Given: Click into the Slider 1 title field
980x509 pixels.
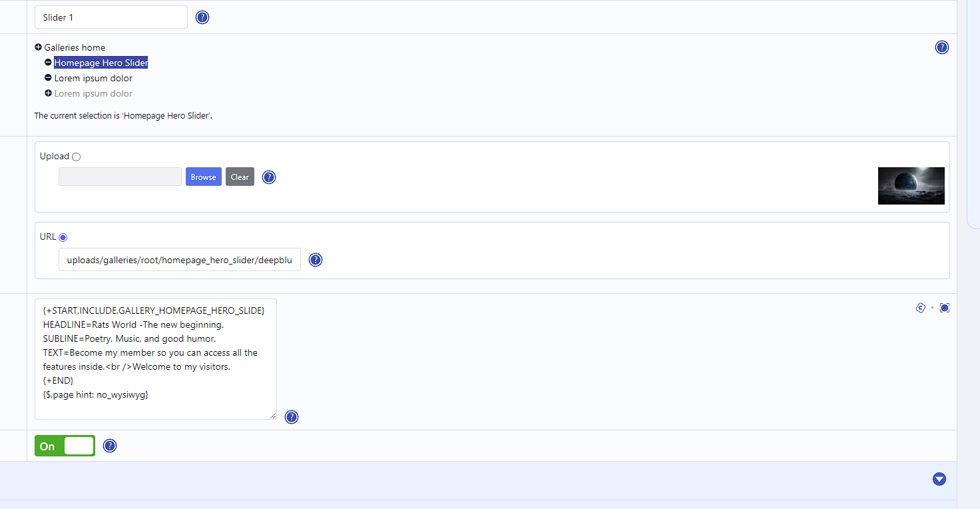Looking at the screenshot, I should (111, 17).
